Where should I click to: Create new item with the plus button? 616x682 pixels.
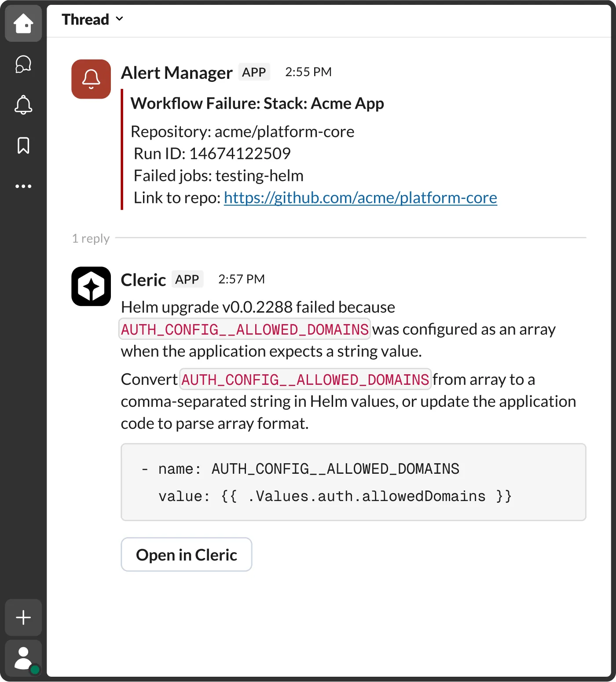click(x=23, y=617)
